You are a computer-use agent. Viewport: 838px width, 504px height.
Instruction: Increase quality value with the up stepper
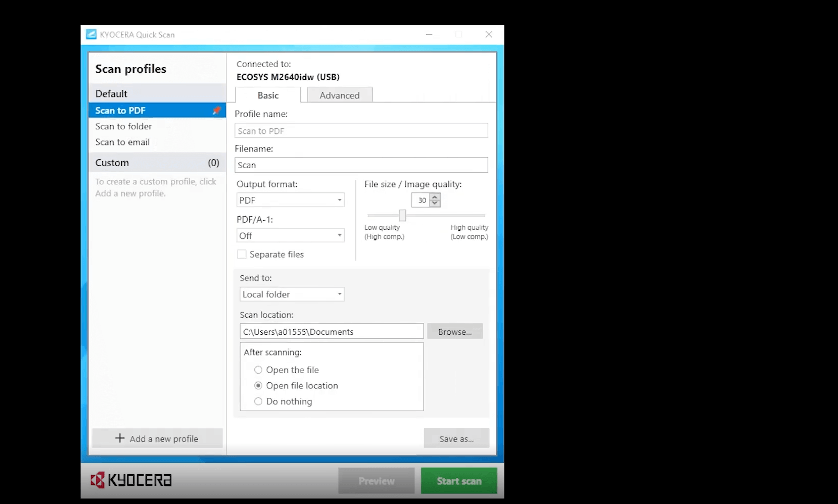point(434,197)
